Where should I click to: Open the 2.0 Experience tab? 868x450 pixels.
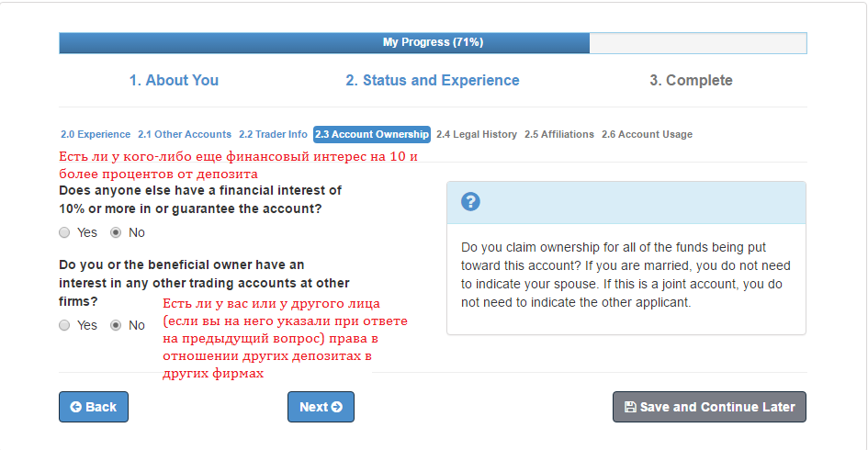96,134
